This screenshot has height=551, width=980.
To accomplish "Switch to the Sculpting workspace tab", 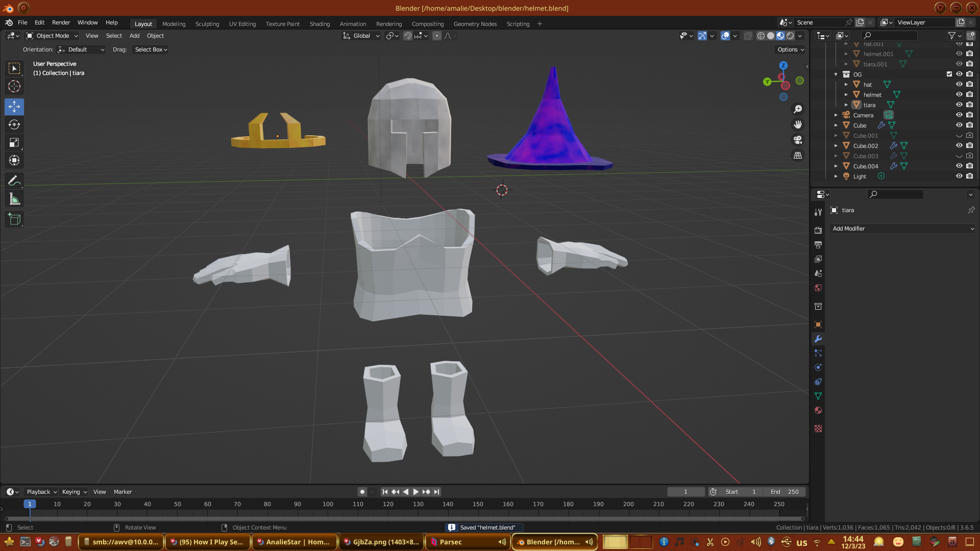I will tap(207, 24).
